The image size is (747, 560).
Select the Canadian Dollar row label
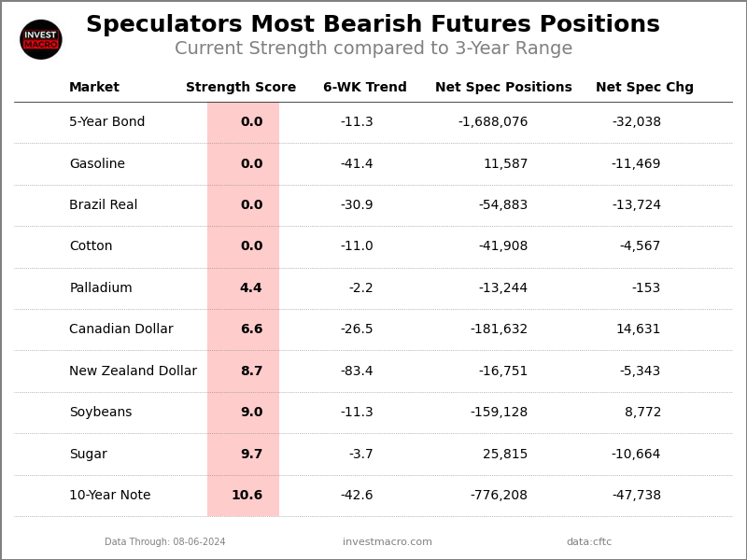[x=121, y=329]
